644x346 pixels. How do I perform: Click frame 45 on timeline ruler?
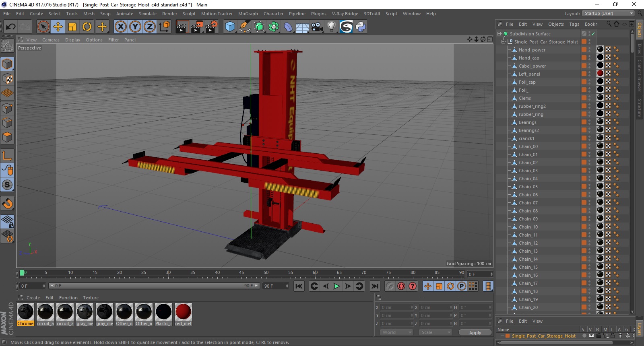(x=242, y=273)
